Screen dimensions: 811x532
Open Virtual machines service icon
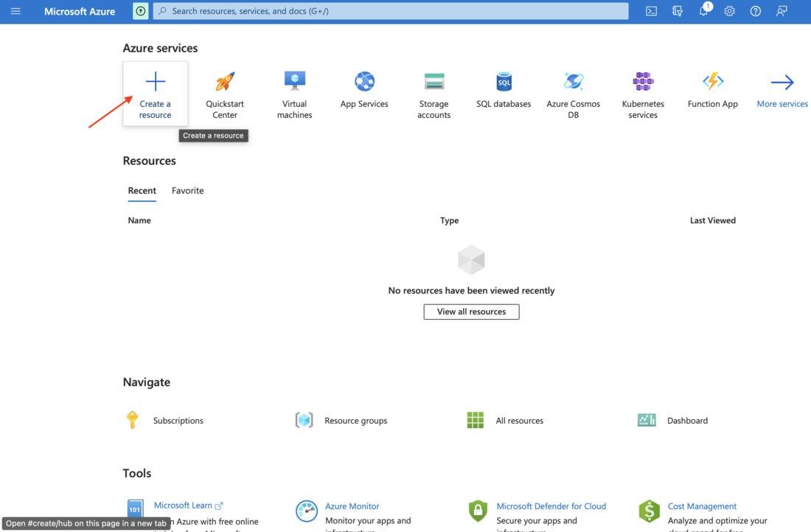[x=295, y=81]
